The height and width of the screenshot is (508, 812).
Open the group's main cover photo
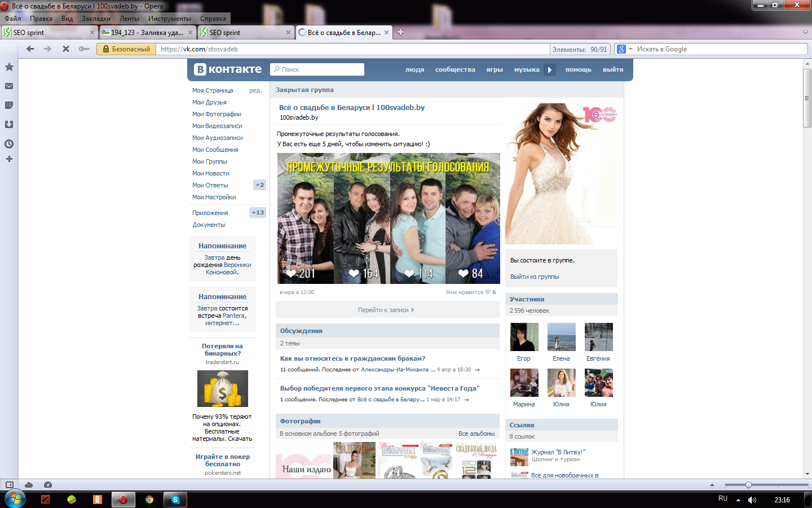click(x=562, y=174)
